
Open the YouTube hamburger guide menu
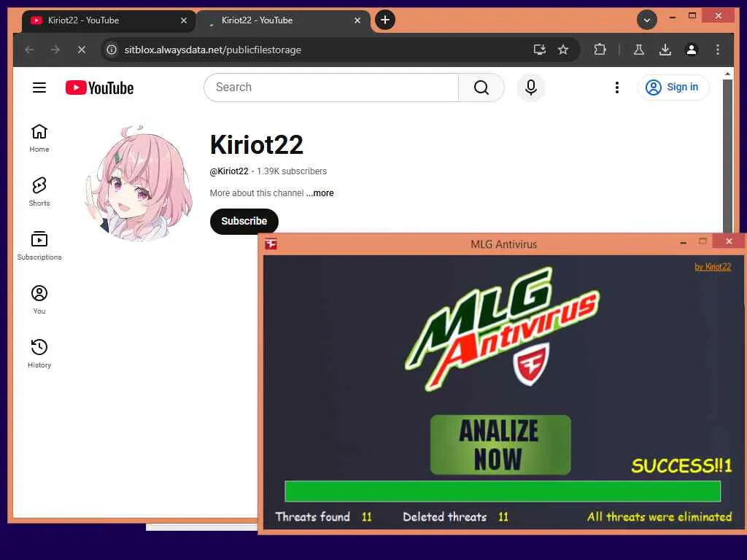coord(39,87)
